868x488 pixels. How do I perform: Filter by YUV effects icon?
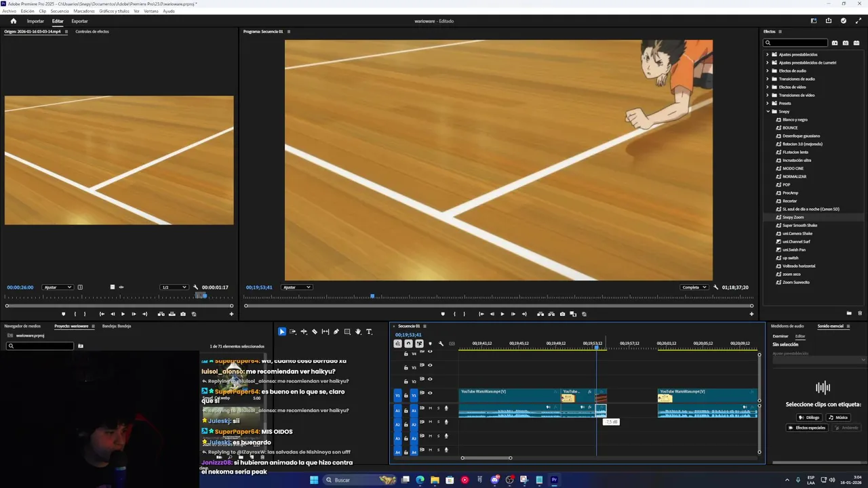click(856, 43)
